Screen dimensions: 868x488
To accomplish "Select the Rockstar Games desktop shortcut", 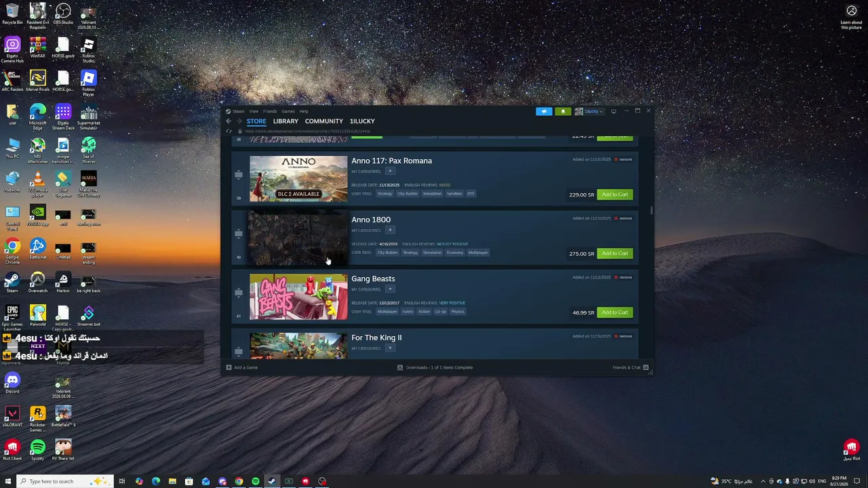I will pos(38,419).
